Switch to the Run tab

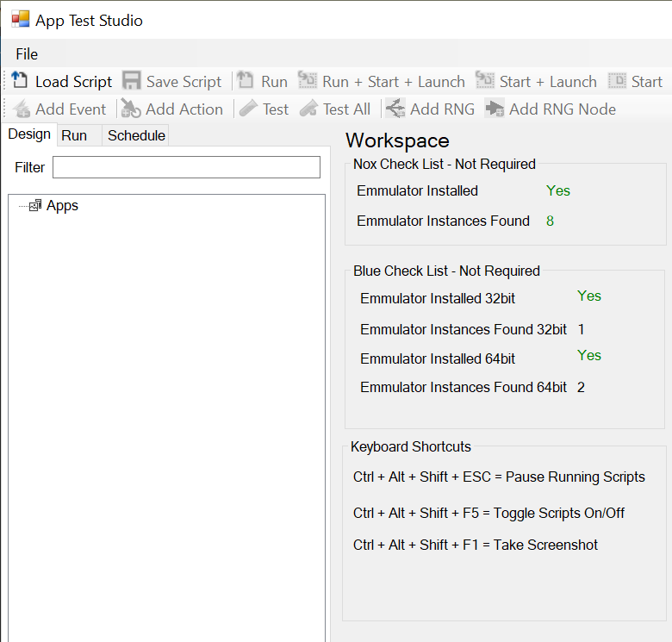(x=75, y=135)
